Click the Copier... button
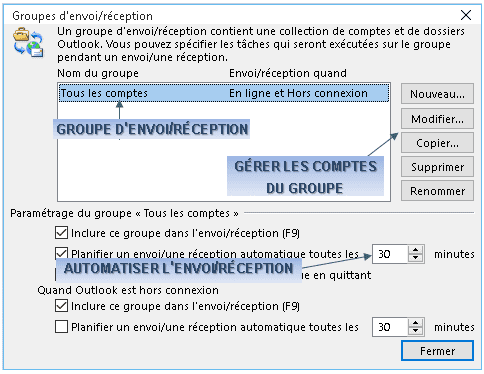 pyautogui.click(x=437, y=143)
